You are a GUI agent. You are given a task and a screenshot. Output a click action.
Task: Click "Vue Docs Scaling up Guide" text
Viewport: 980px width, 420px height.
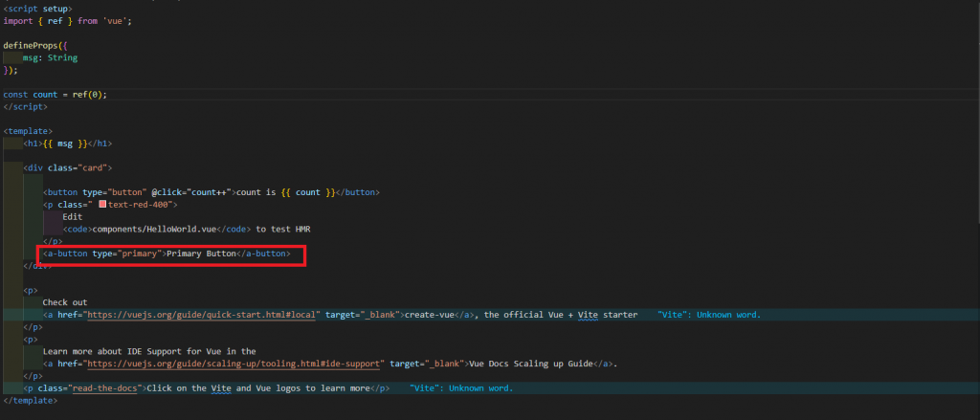[530, 364]
